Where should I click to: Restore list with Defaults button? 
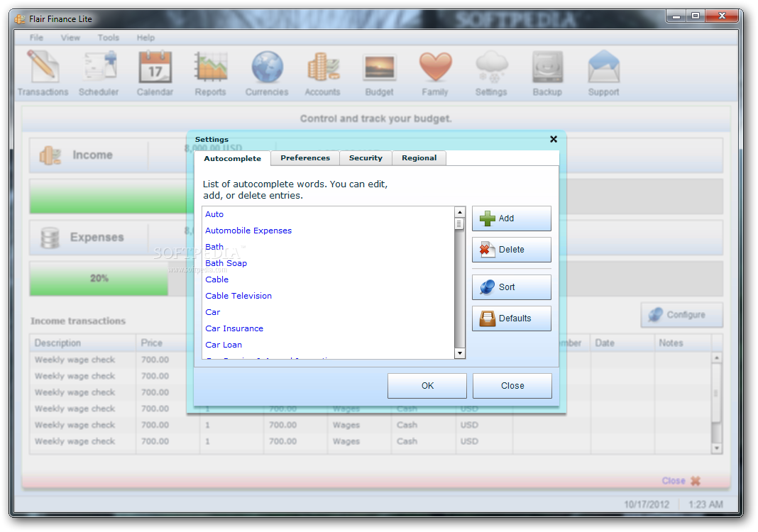(512, 318)
